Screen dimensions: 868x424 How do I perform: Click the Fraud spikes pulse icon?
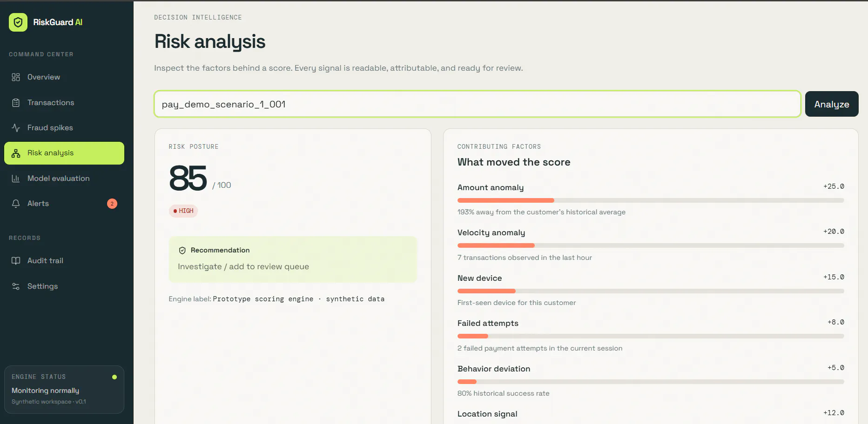pos(16,128)
